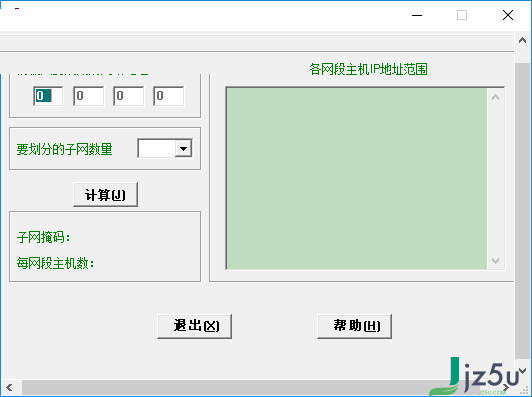
Task: Click the results box scroll down arrow
Action: point(495,261)
